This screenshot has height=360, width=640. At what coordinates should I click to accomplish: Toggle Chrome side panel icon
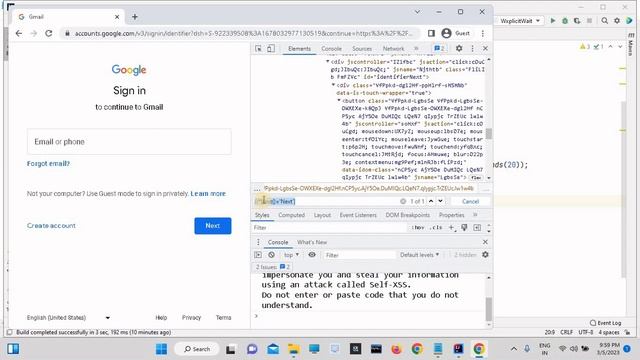point(431,33)
